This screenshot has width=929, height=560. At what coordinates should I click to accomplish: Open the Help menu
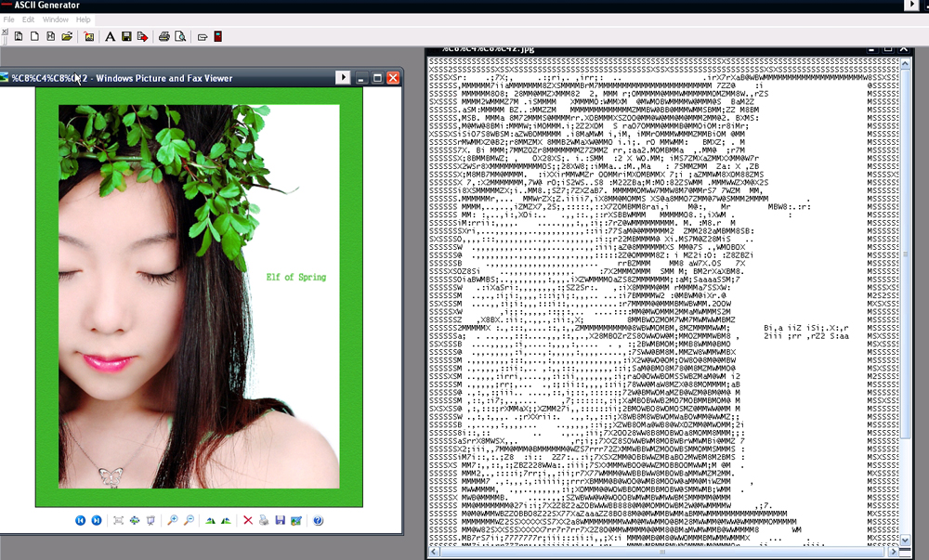84,20
